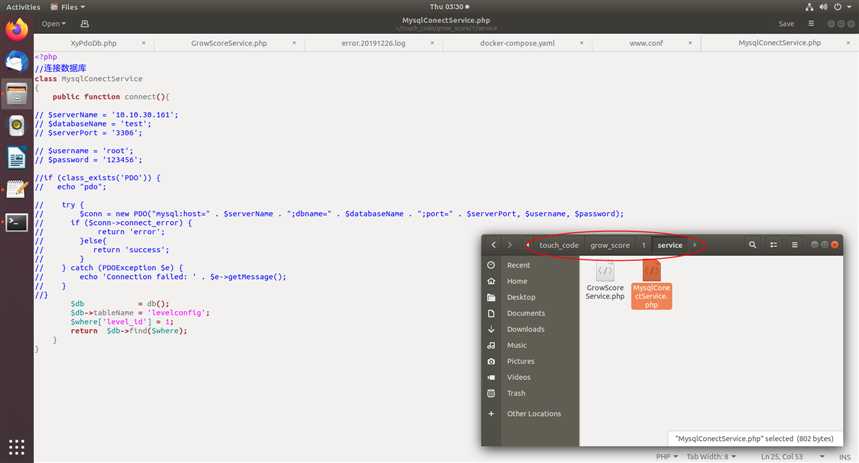859x463 pixels.
Task: Launch Firefox from the dock
Action: coord(16,29)
